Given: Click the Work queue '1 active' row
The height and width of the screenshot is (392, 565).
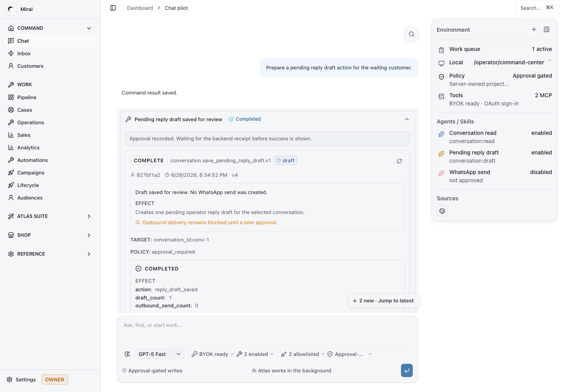Looking at the screenshot, I should click(494, 49).
